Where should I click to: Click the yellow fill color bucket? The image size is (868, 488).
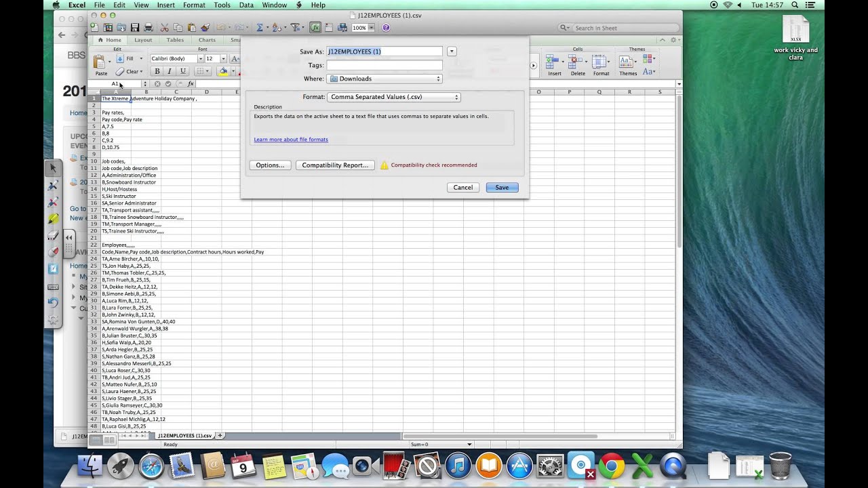[222, 71]
